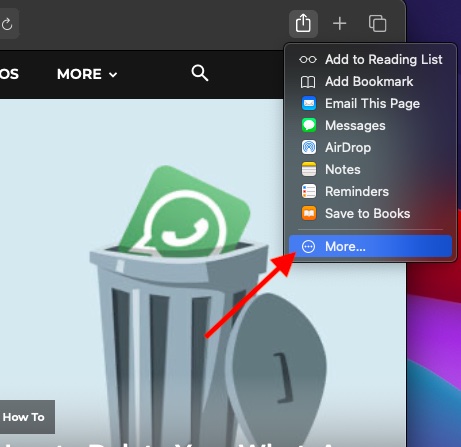Choose Add Bookmark from share menu

[x=370, y=81]
